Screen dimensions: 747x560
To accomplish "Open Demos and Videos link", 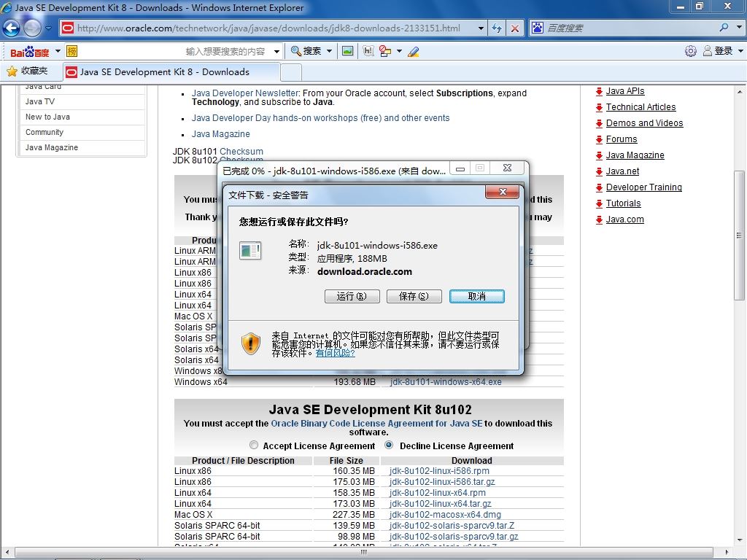I will point(644,122).
